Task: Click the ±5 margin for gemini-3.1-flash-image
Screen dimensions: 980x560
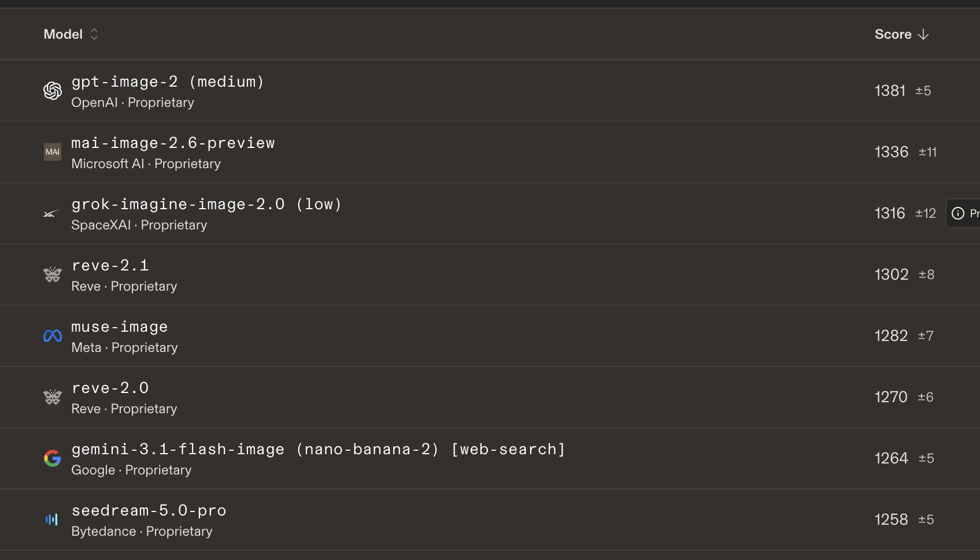Action: click(x=926, y=458)
